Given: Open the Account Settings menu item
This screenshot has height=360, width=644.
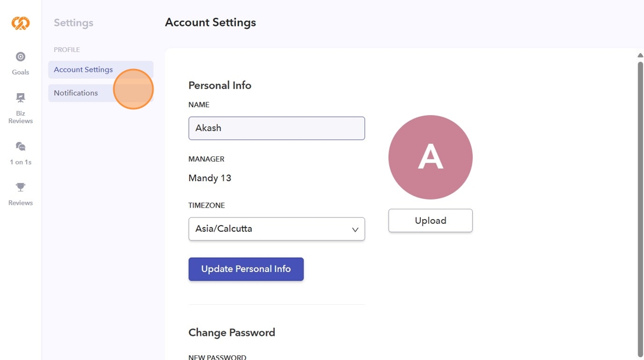Looking at the screenshot, I should pyautogui.click(x=83, y=70).
